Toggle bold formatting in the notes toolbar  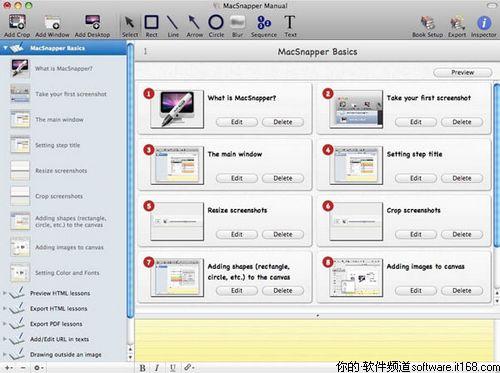(142, 367)
